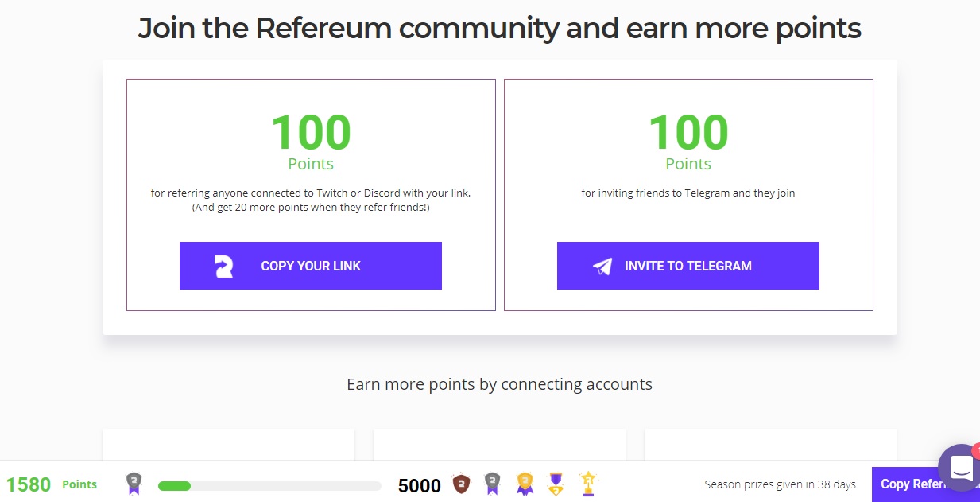Select the silver ribbon badge after the bronze shield

point(492,484)
